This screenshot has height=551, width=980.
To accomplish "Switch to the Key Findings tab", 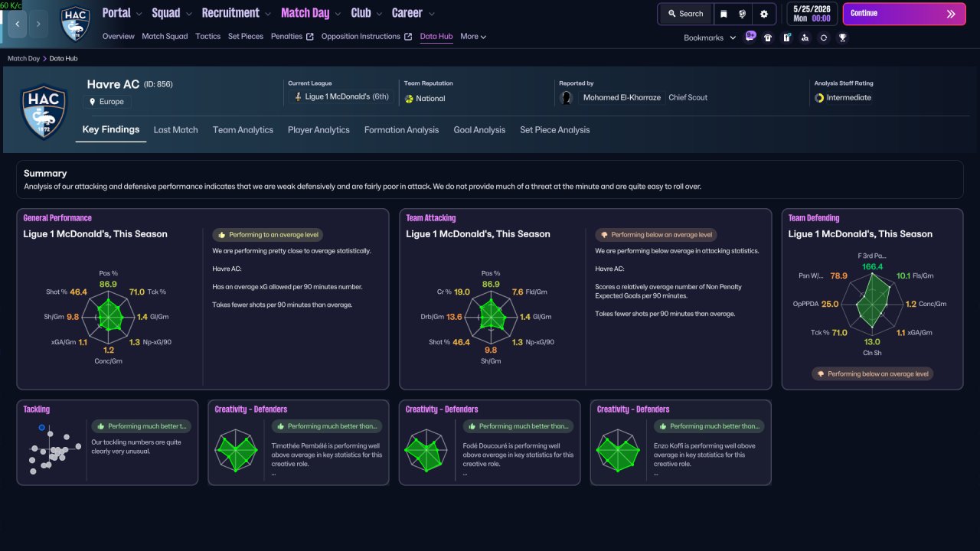I will (111, 130).
